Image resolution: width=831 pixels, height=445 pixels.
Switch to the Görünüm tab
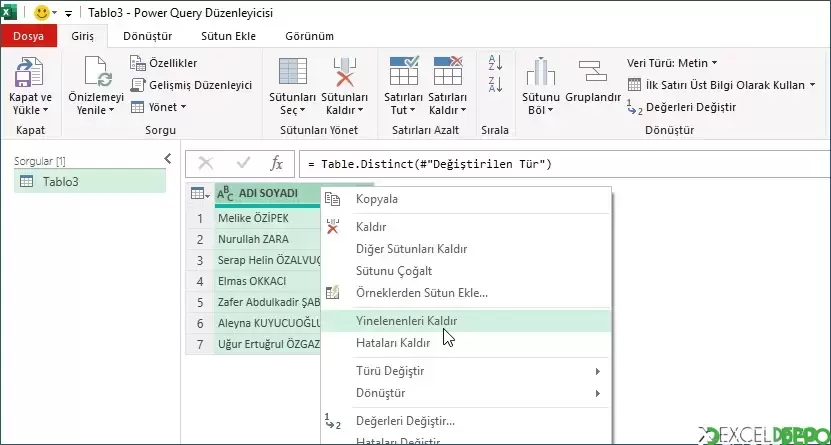pos(310,36)
